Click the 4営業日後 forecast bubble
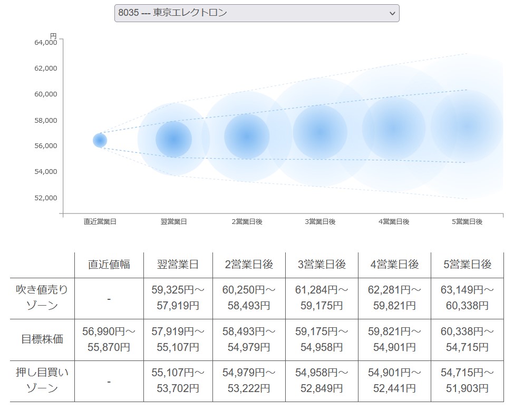 (x=394, y=128)
